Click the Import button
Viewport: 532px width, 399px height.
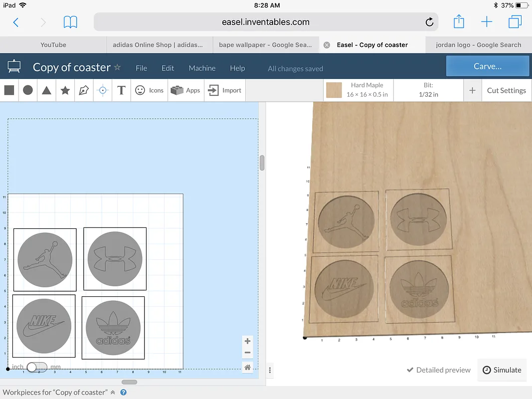[x=225, y=90]
